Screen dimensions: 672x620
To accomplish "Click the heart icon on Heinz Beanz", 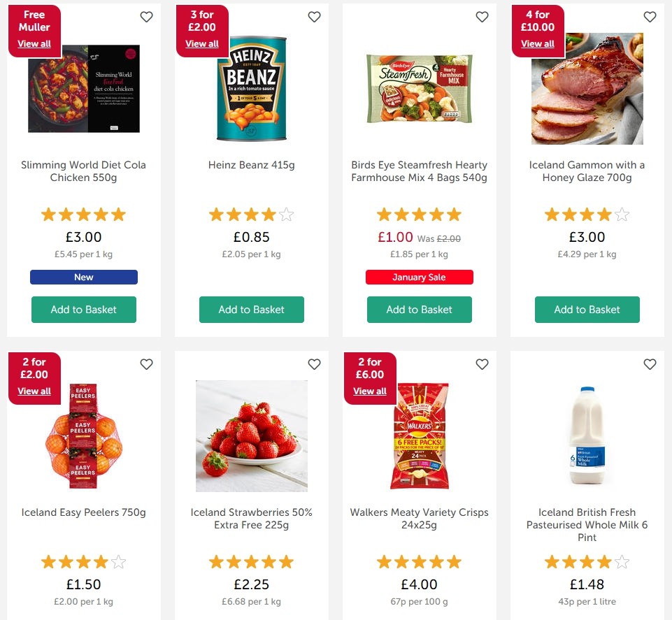I will (314, 17).
